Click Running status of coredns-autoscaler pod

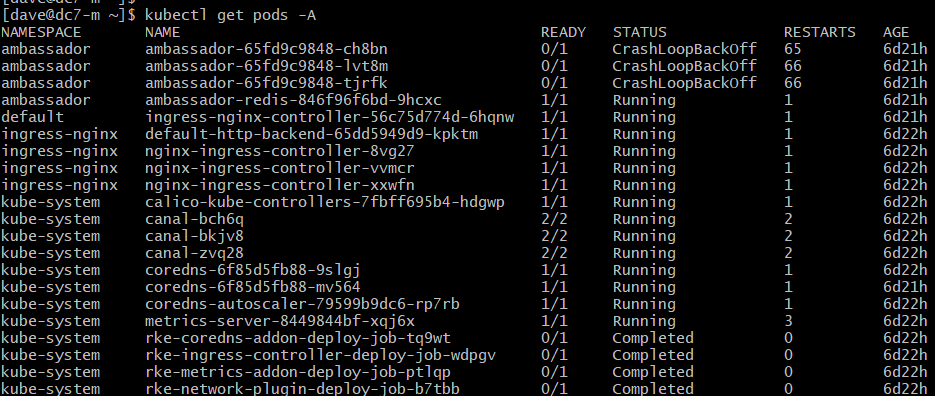pos(644,304)
